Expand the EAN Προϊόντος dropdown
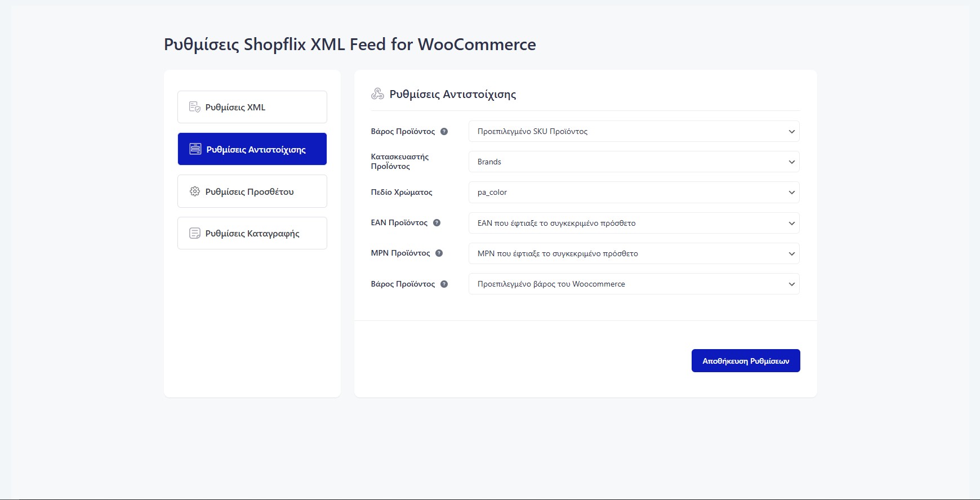 click(x=634, y=223)
